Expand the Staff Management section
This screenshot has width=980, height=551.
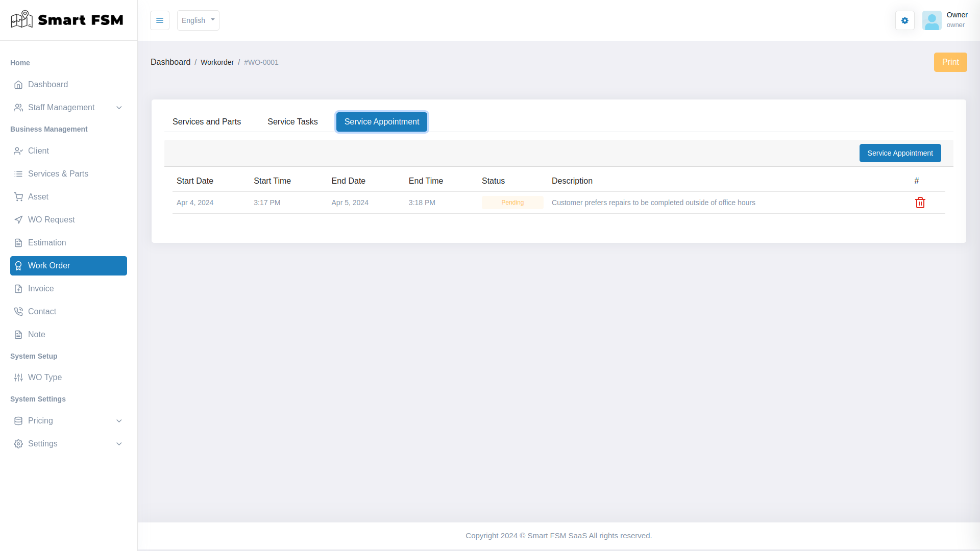click(x=119, y=108)
